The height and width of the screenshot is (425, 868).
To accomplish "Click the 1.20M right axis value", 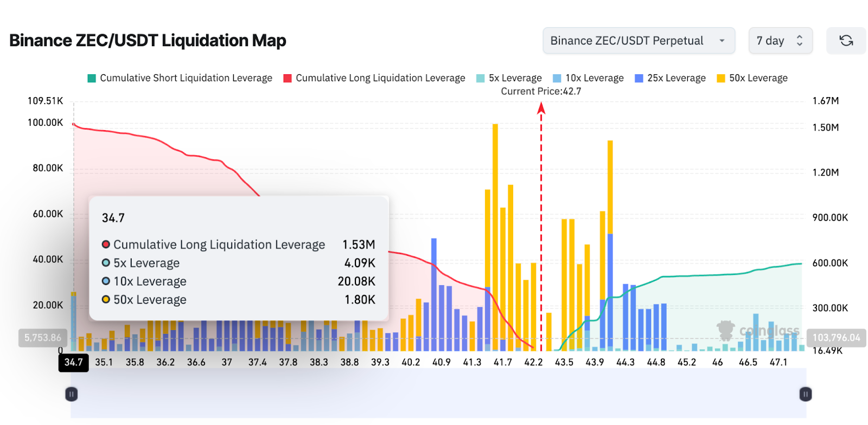I will (x=826, y=172).
